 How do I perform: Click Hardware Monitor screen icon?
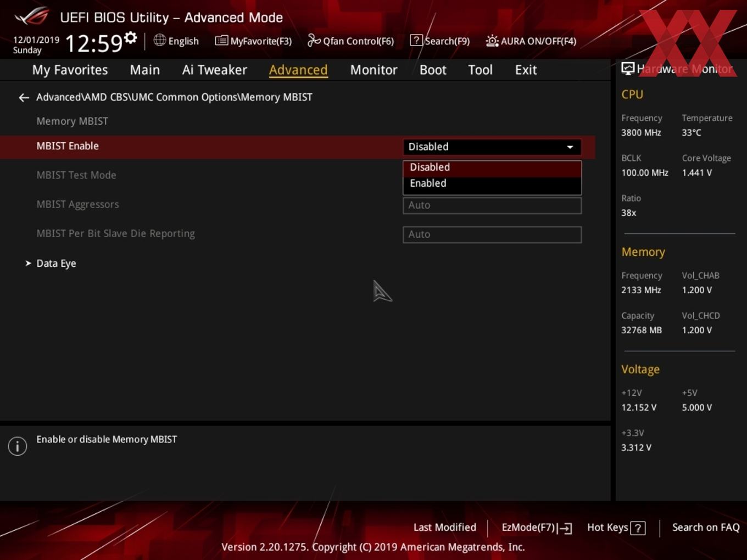point(628,69)
